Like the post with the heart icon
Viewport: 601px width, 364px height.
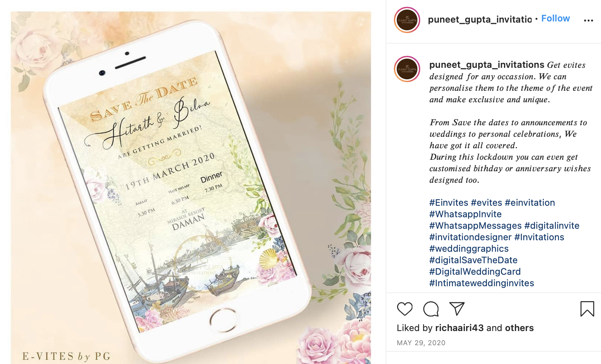[404, 309]
